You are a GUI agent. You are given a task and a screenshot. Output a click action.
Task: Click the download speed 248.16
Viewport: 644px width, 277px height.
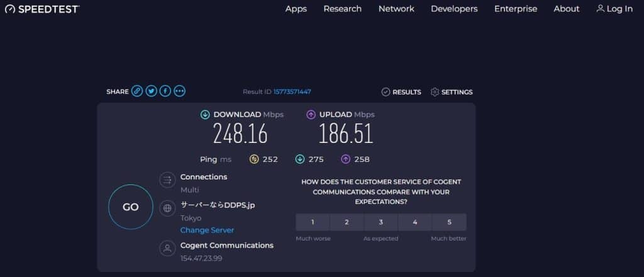click(x=240, y=133)
